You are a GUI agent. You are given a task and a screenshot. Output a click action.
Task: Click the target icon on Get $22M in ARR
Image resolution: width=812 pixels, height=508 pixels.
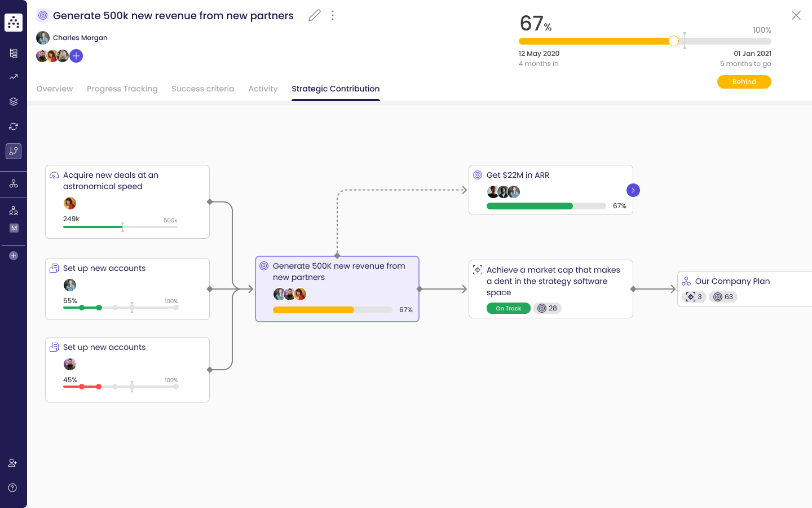point(479,175)
